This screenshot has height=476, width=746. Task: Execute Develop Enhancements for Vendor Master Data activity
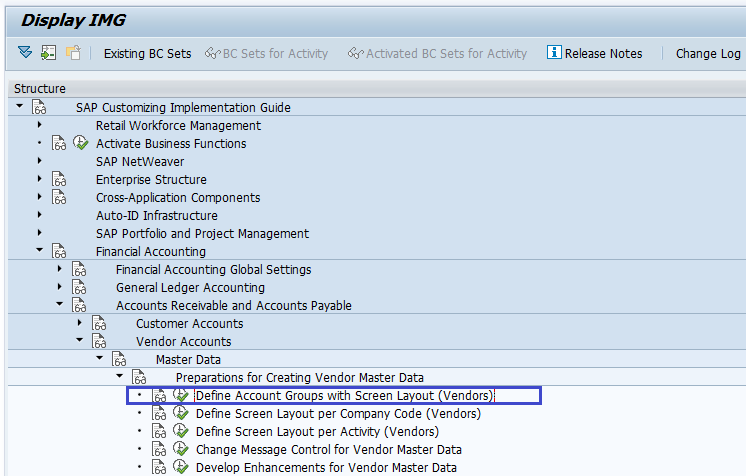pos(180,467)
